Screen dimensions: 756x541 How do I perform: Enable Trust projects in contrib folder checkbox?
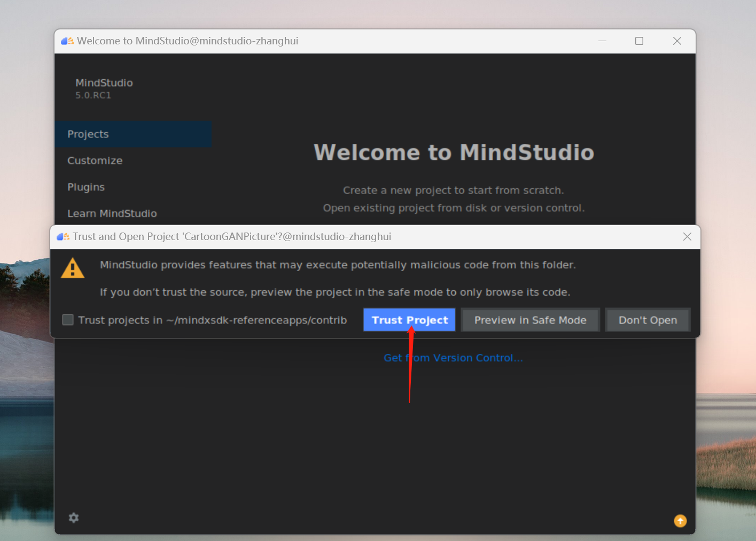68,320
